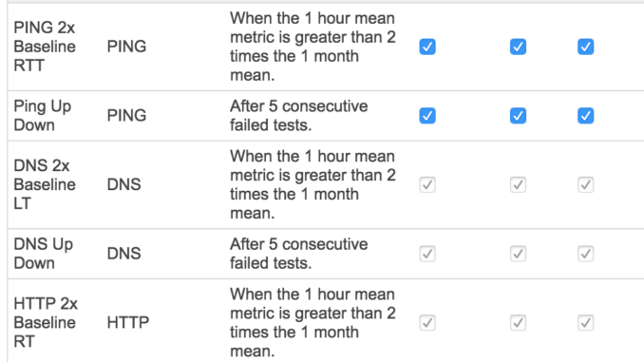Toggle second checkbox in Ping Up Down row
Image resolution: width=644 pixels, height=362 pixels.
click(x=518, y=116)
